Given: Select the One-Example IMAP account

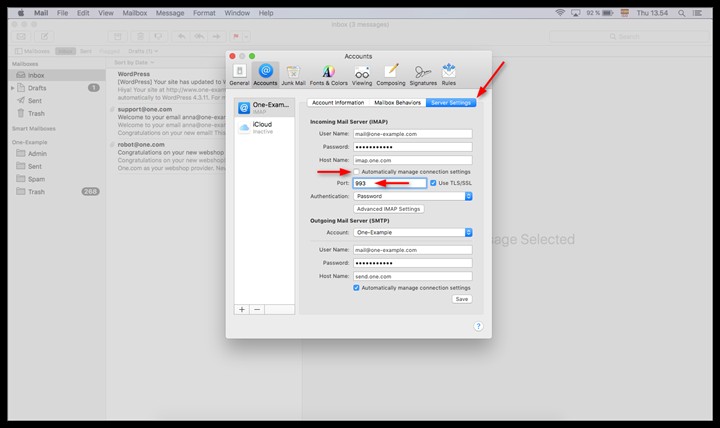Looking at the screenshot, I should click(x=264, y=107).
